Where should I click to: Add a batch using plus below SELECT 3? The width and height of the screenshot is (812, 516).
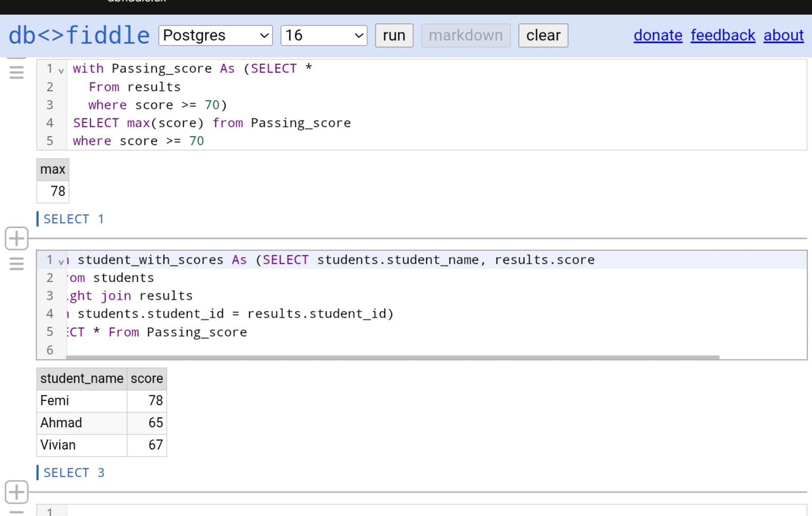pos(16,492)
